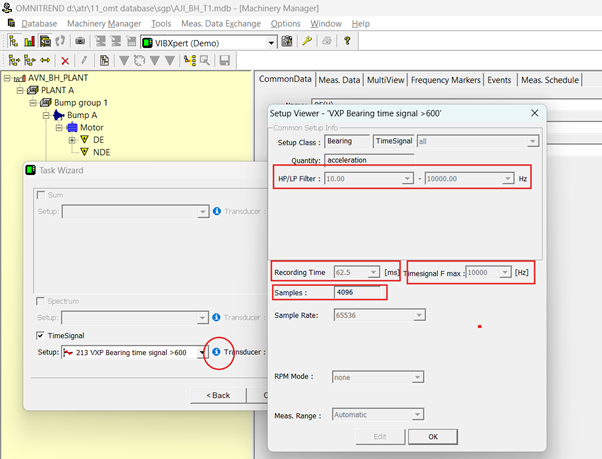Open the bar chart report icon
Image resolution: width=602 pixels, height=459 pixels.
coord(29,41)
